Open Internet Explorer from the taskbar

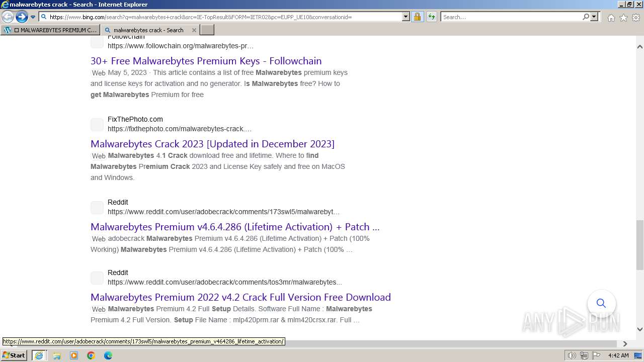click(39, 355)
